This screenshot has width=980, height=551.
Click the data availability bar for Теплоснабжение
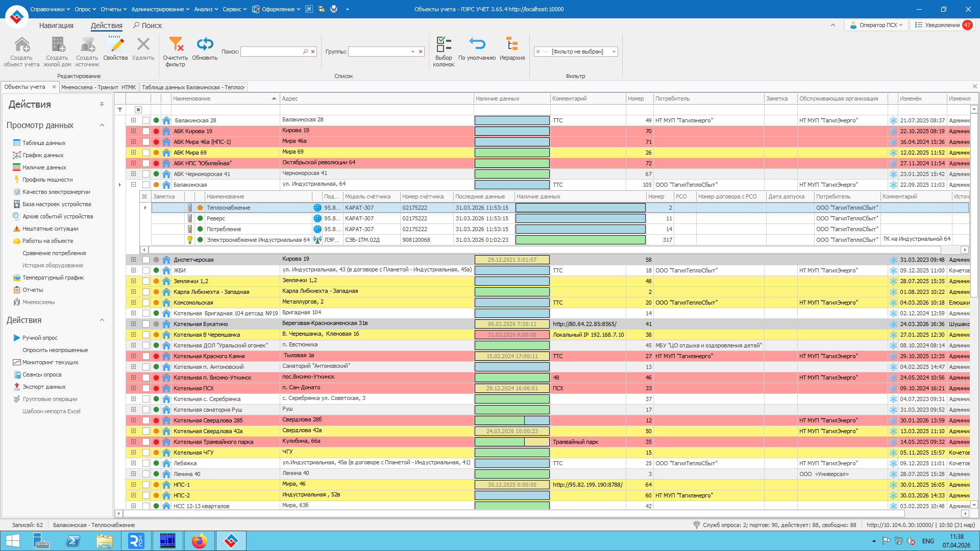point(580,208)
